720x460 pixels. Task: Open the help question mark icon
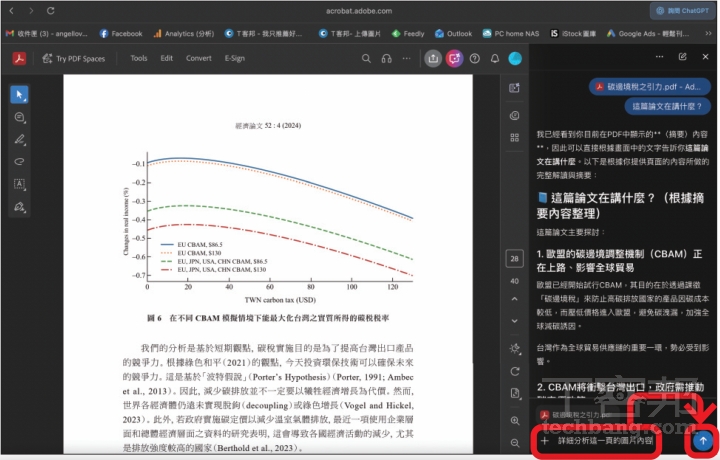[x=475, y=58]
